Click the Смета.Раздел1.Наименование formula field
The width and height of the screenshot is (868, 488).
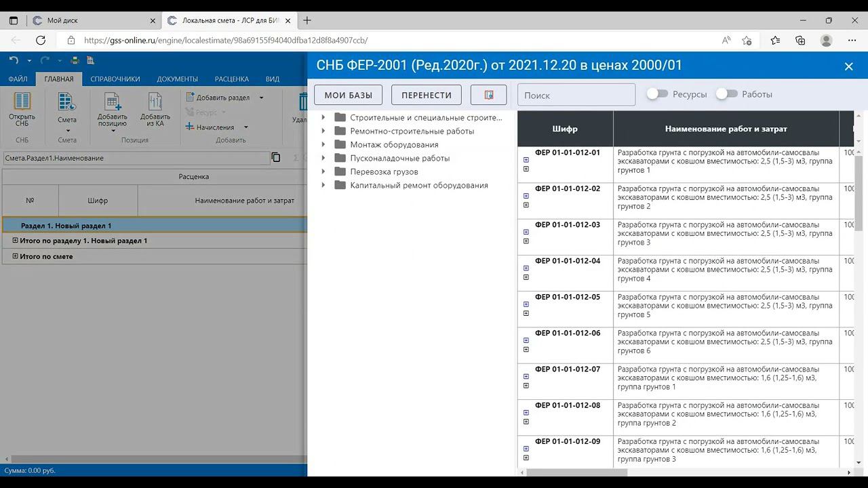point(136,158)
